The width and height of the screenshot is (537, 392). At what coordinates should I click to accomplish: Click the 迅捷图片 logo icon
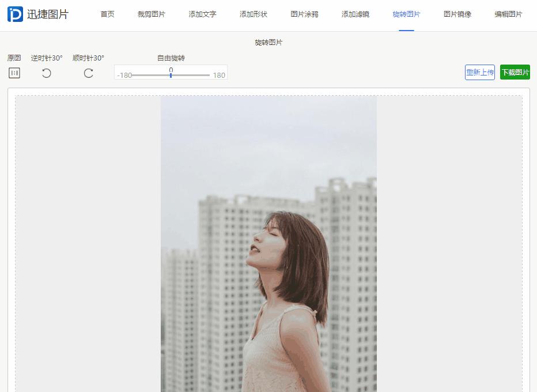pyautogui.click(x=15, y=14)
